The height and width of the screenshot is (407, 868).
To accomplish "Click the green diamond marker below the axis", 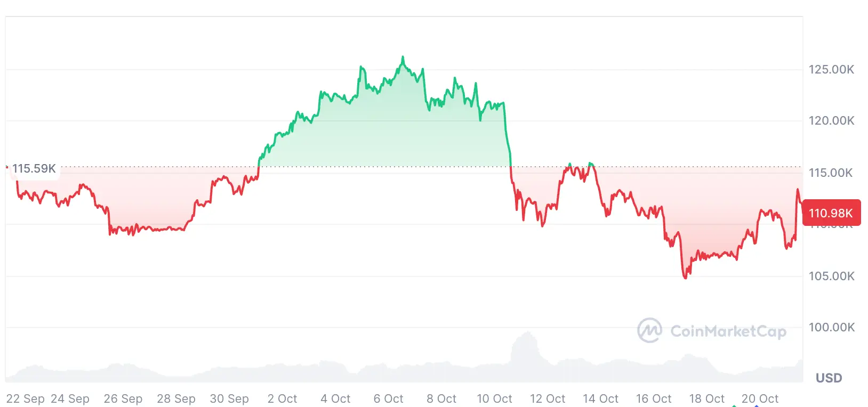I will [x=734, y=405].
